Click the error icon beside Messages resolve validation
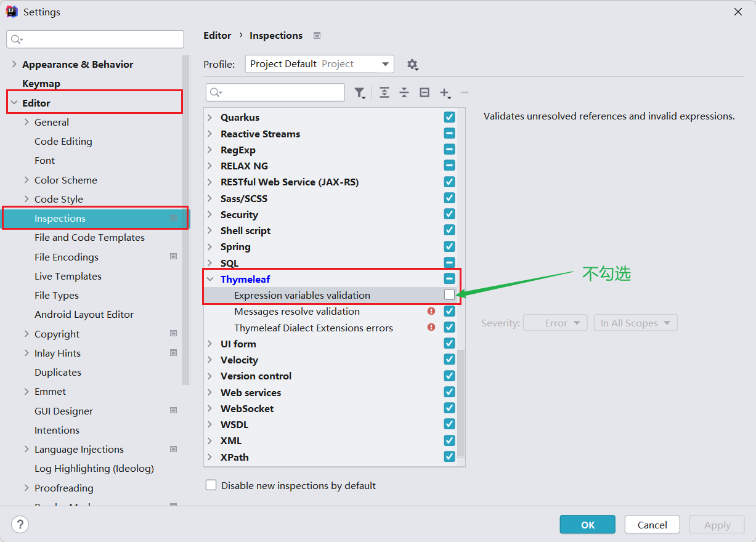The width and height of the screenshot is (756, 542). [431, 311]
